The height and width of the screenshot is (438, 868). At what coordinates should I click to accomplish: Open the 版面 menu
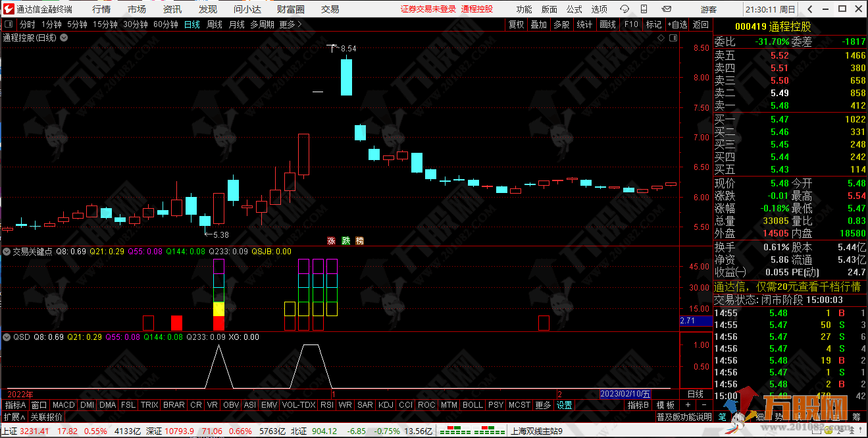click(549, 9)
